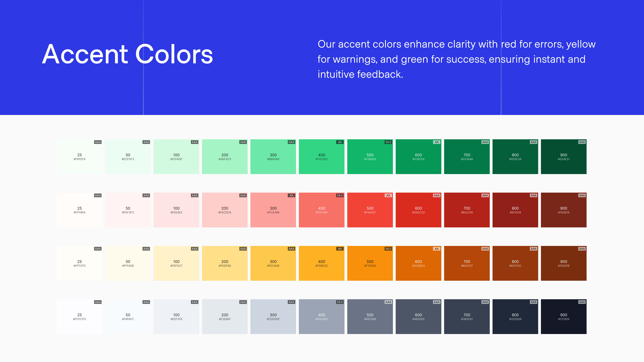Select the orange 700 swatch #B54707
Viewport: 644px width, 362px height.
(x=467, y=263)
